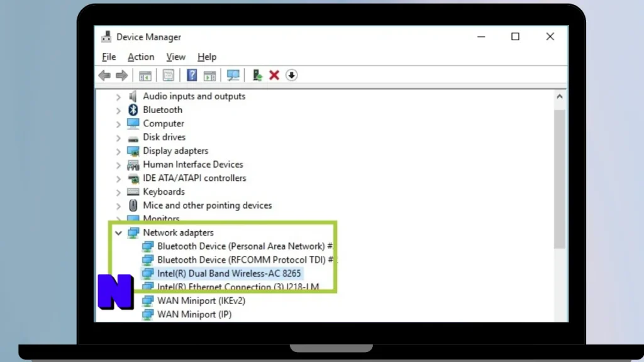The height and width of the screenshot is (362, 644).
Task: Click the Disk drives category icon
Action: [x=133, y=138]
